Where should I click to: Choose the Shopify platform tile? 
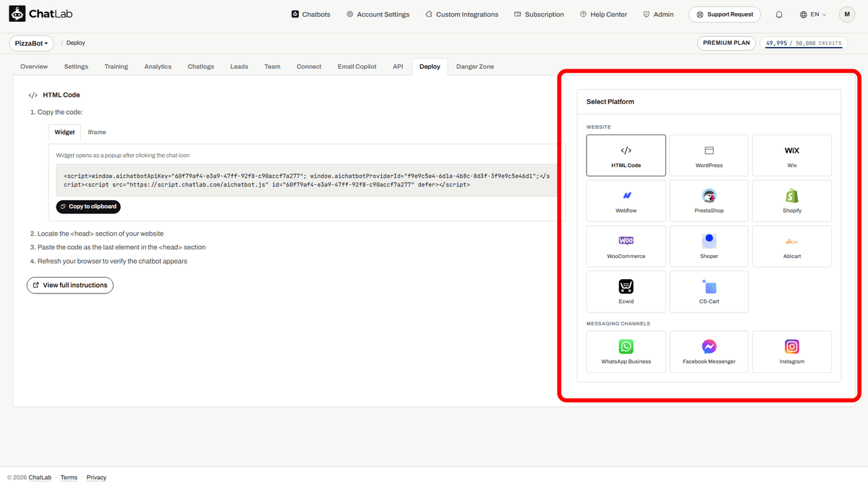[792, 201]
